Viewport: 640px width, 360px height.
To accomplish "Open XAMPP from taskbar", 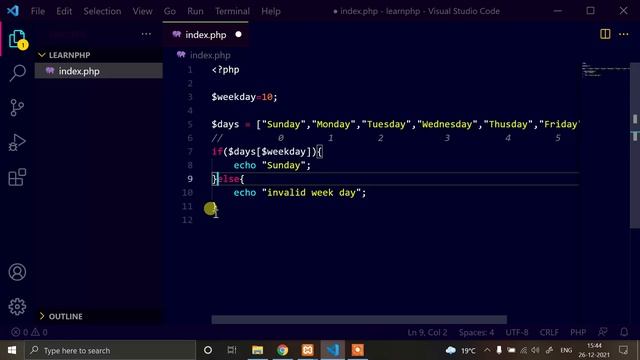I will tap(308, 350).
